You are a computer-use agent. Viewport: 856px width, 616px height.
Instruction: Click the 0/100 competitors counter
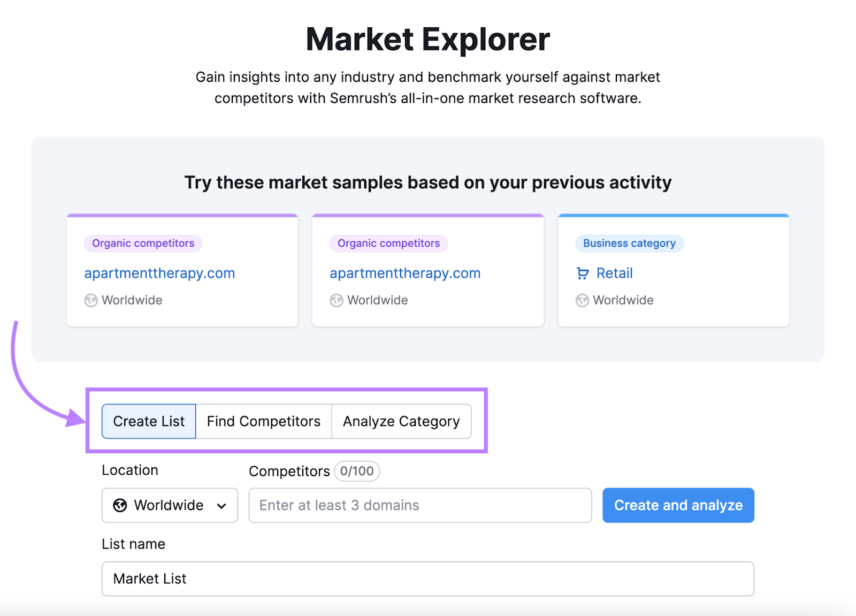click(357, 471)
